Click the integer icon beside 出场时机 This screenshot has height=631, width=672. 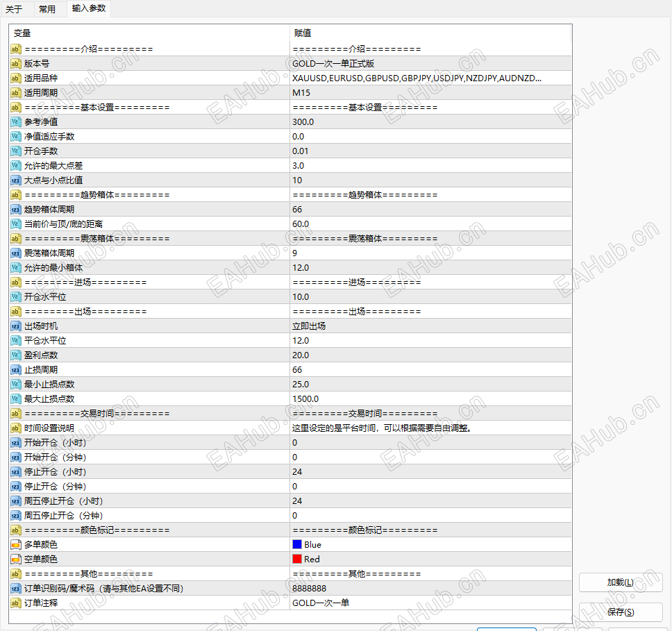click(15, 326)
